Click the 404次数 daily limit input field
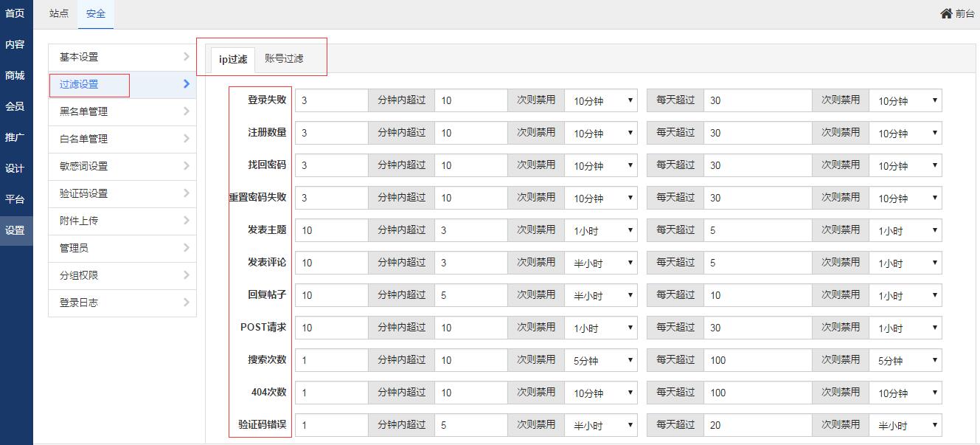Screen dimensions: 980x445 point(758,393)
